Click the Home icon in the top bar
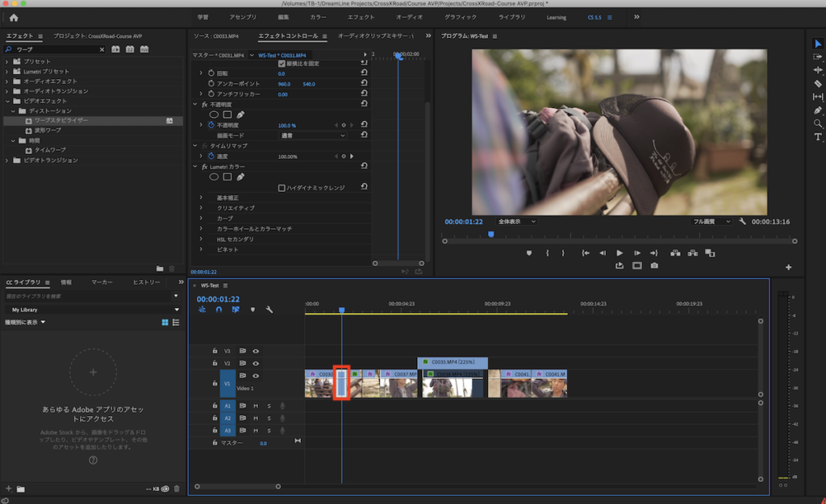The width and height of the screenshot is (826, 504). (x=13, y=17)
